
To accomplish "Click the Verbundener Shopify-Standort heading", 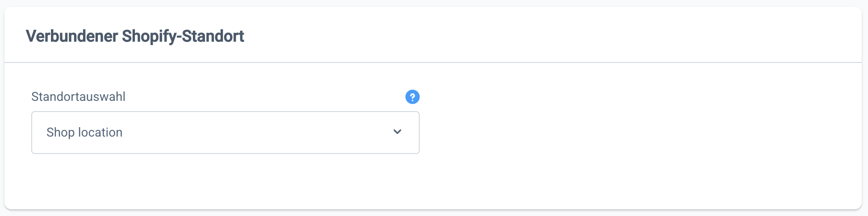I will tap(135, 36).
